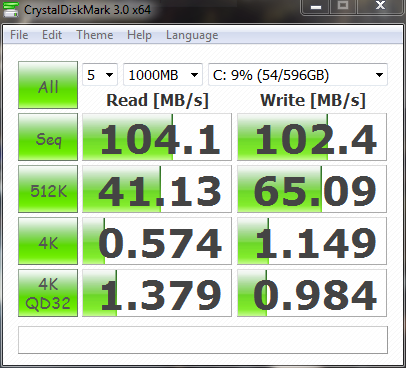The image size is (406, 368).
Task: Start the 4K random test
Action: coord(48,241)
